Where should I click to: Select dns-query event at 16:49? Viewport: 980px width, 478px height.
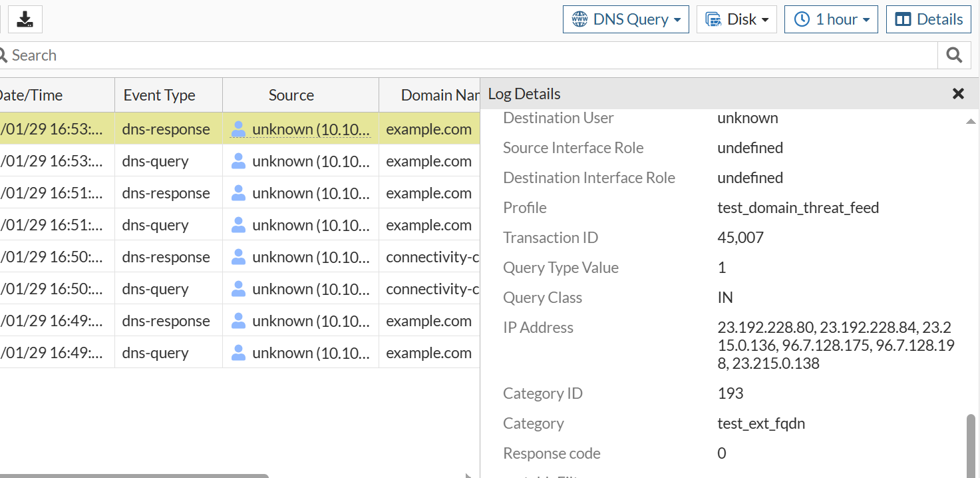[155, 353]
